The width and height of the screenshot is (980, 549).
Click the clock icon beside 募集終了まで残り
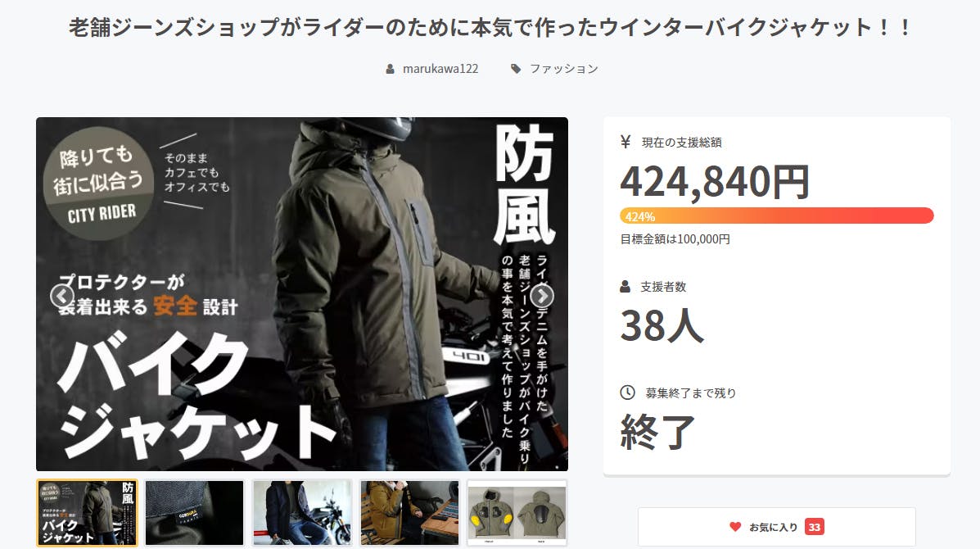click(627, 392)
